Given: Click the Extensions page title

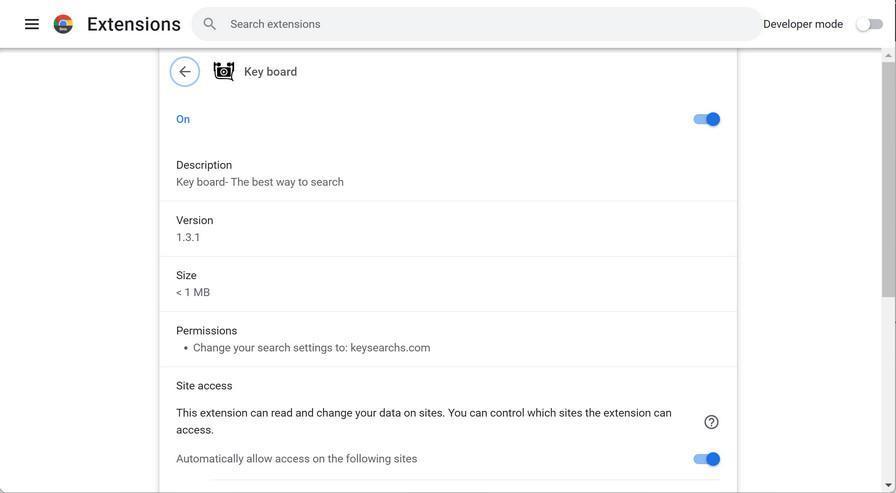Looking at the screenshot, I should 134,24.
